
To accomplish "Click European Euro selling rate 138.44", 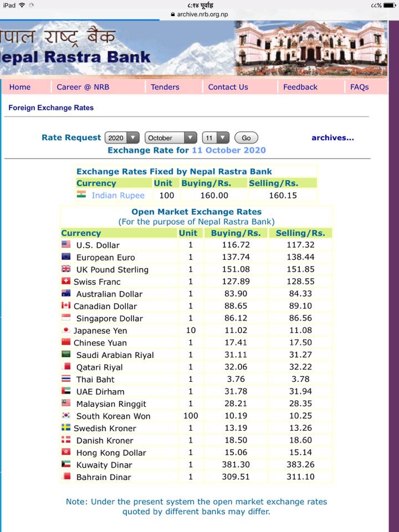I will 300,257.
